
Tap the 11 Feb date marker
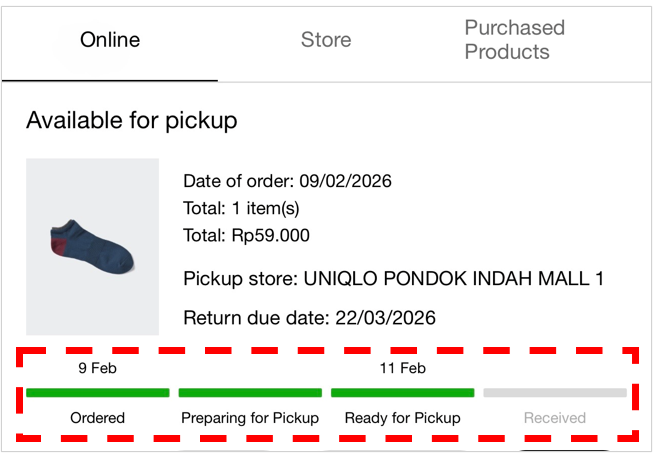(x=402, y=368)
